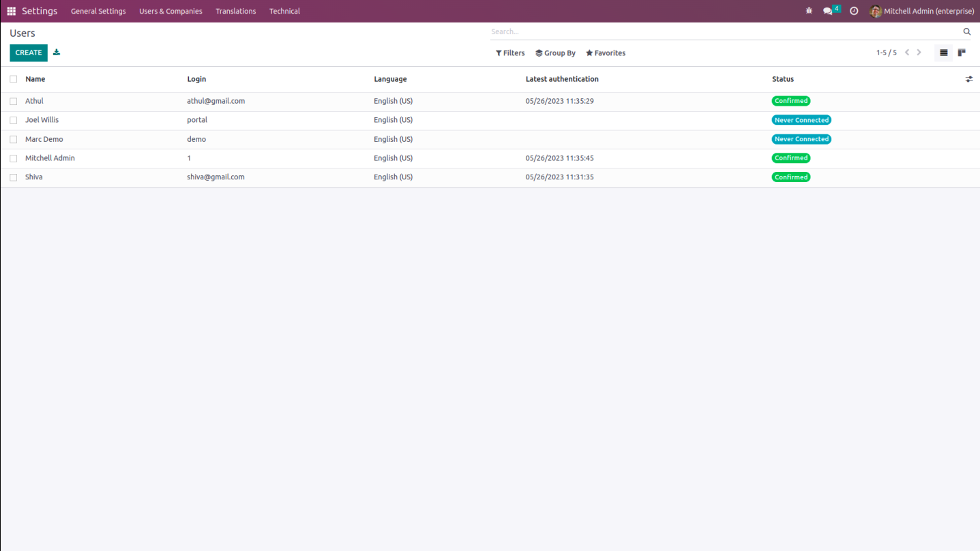Image resolution: width=980 pixels, height=551 pixels.
Task: Select the Athul row checkbox
Action: [x=14, y=101]
